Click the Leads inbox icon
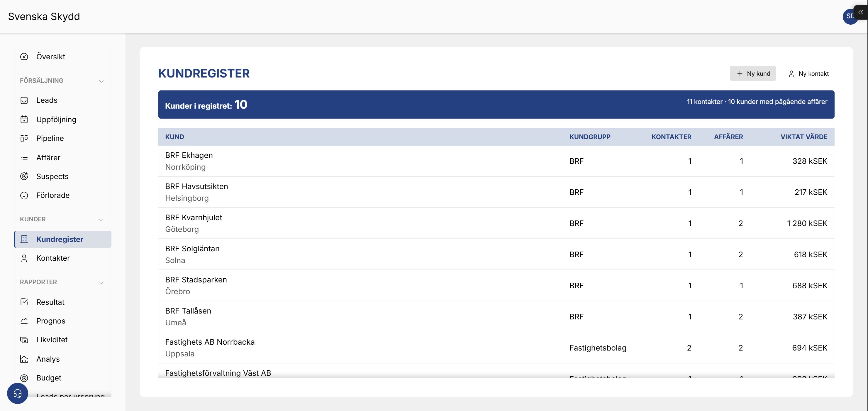This screenshot has height=411, width=868. coord(24,100)
